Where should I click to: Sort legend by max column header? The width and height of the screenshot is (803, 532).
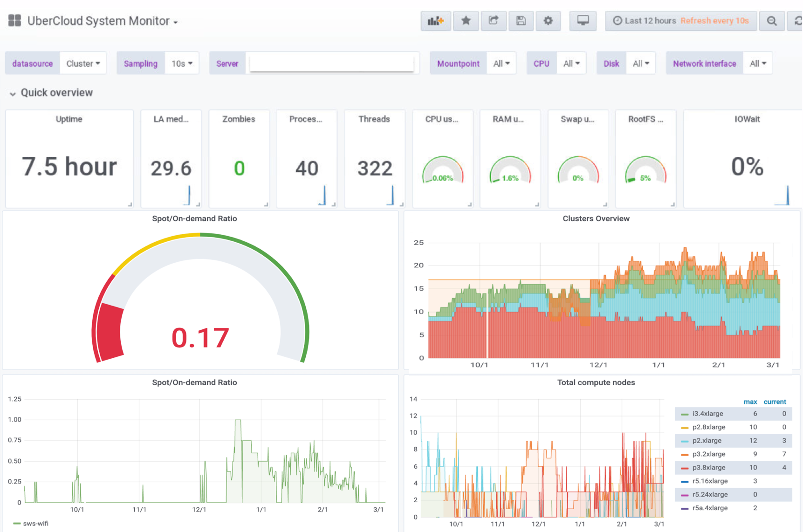tap(750, 402)
